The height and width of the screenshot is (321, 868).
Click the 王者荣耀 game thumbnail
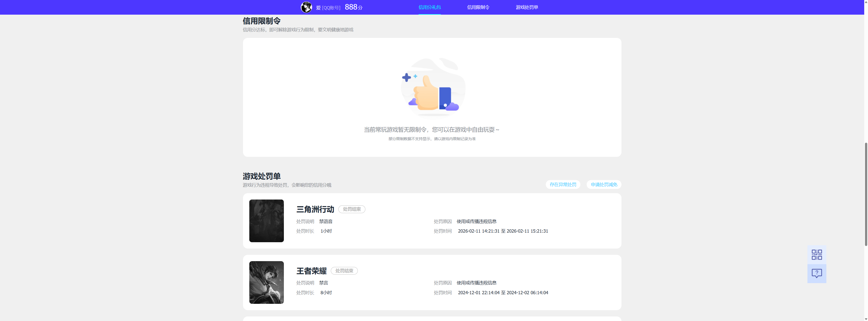[x=266, y=283]
